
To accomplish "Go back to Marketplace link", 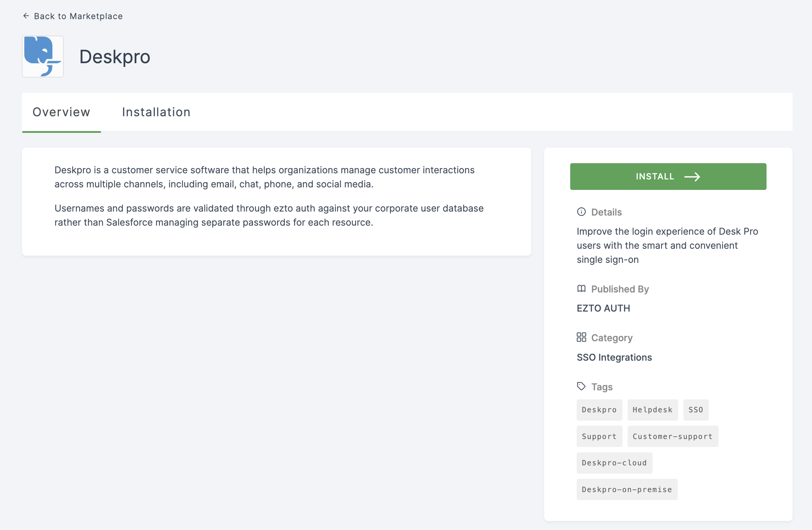I will pyautogui.click(x=73, y=16).
